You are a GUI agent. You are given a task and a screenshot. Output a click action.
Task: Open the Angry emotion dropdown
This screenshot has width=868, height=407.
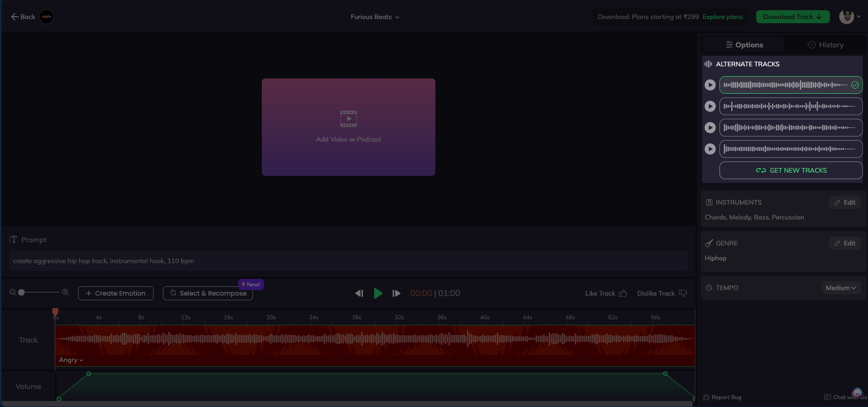71,360
